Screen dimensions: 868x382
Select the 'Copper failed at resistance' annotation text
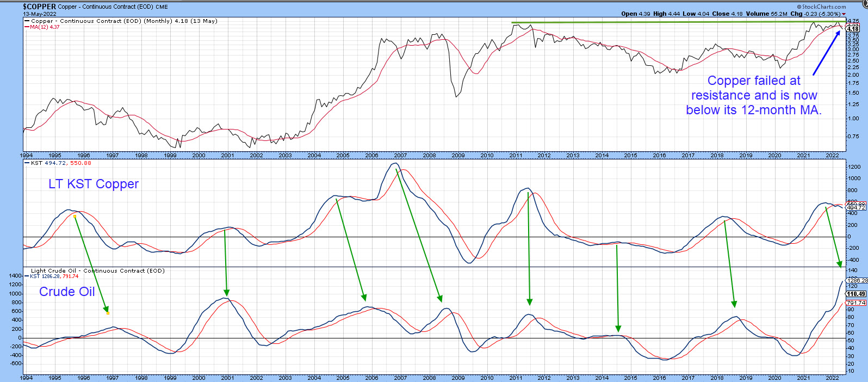[754, 95]
